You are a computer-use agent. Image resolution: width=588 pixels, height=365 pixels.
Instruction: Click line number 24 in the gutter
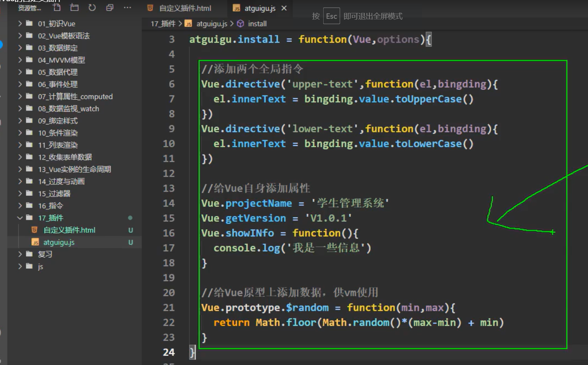point(169,352)
